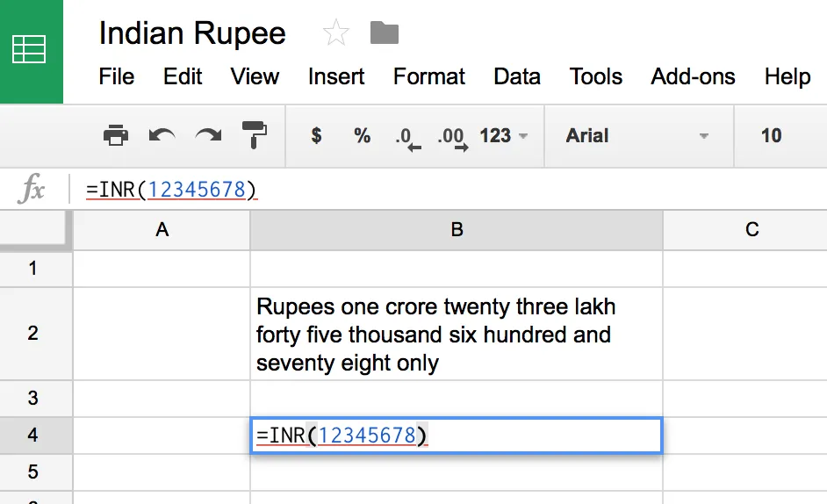Increase decimal places
Viewport: 827px width, 504px height.
pyautogui.click(x=452, y=138)
